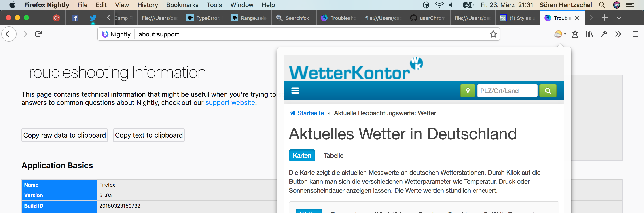Reload the current page

(38, 34)
